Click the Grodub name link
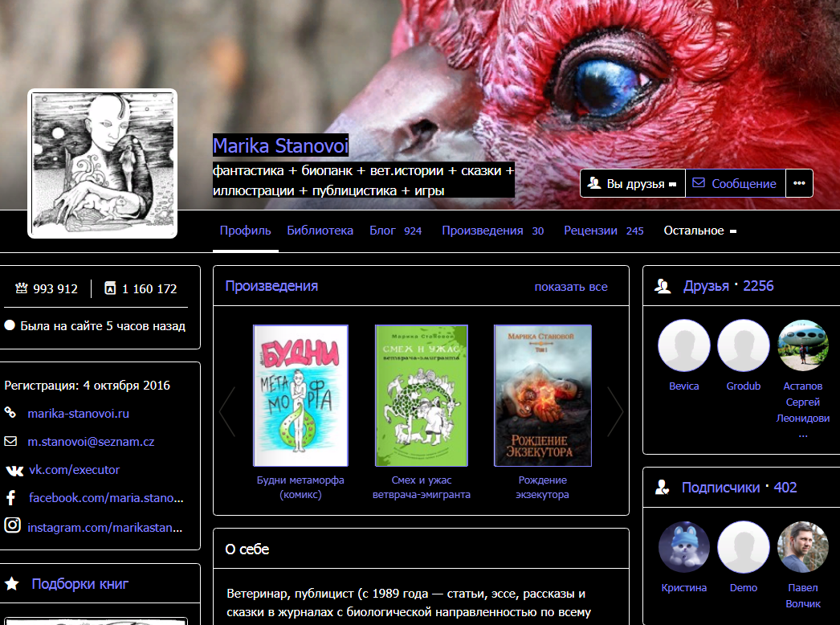This screenshot has height=625, width=840. pyautogui.click(x=744, y=386)
